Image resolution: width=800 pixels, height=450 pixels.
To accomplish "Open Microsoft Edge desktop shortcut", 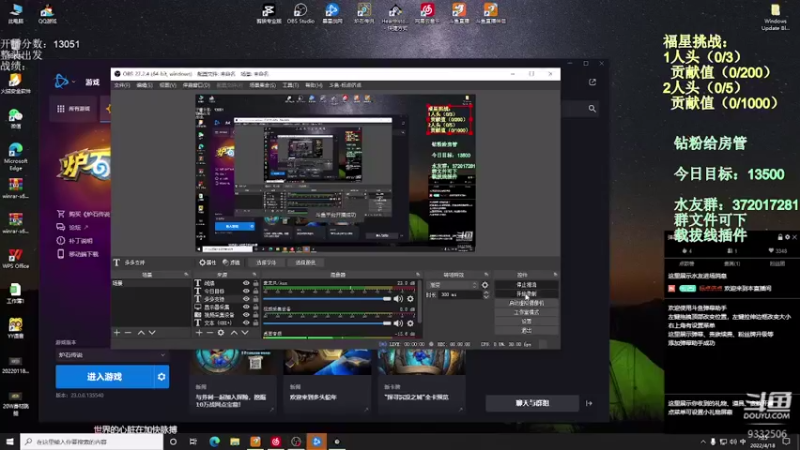I will pyautogui.click(x=15, y=156).
